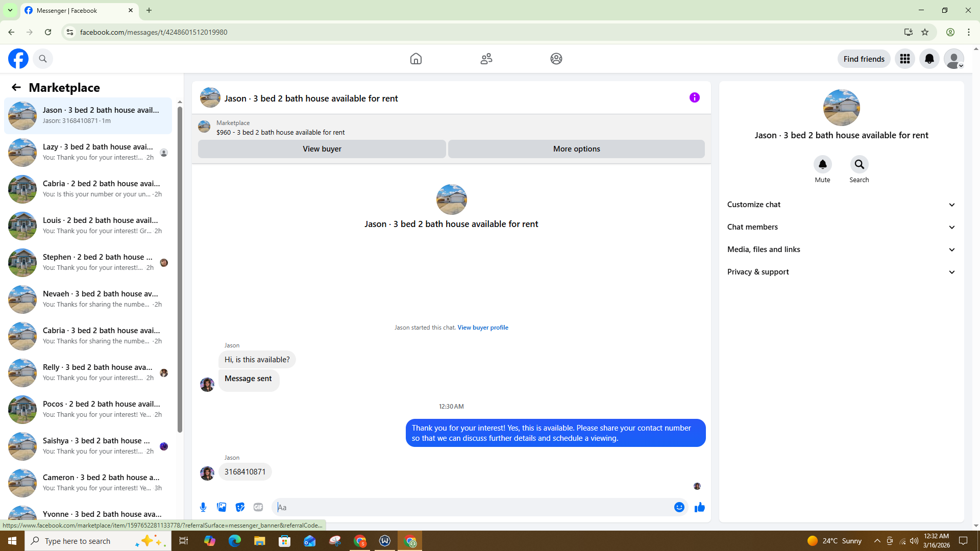Mute this conversation with the bell
This screenshot has height=551, width=980.
(822, 164)
